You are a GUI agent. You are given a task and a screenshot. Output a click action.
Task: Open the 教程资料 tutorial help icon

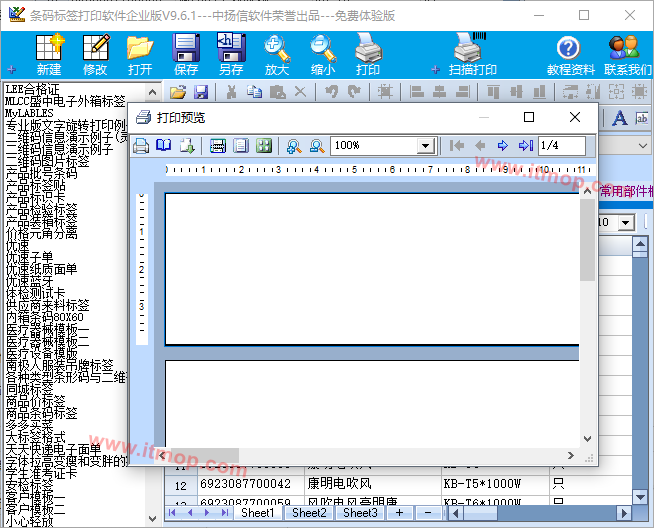pyautogui.click(x=570, y=54)
